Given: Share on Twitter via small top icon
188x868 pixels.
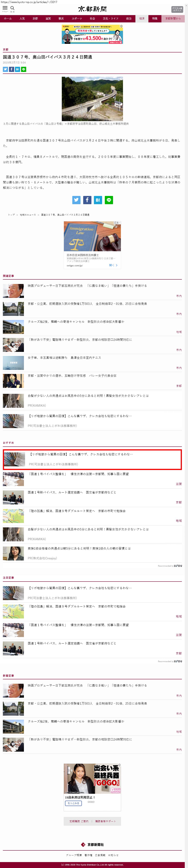Looking at the screenshot, I should pos(5,69).
